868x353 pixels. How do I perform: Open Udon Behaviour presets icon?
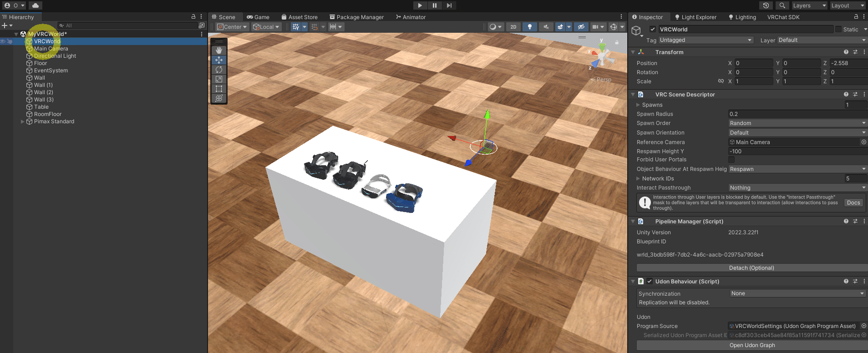coord(855,282)
